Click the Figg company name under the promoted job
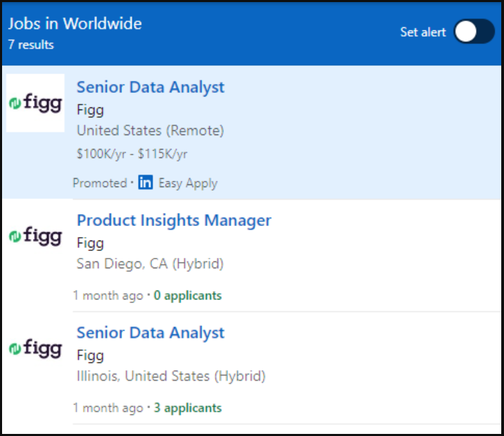This screenshot has height=436, width=504. [x=90, y=110]
